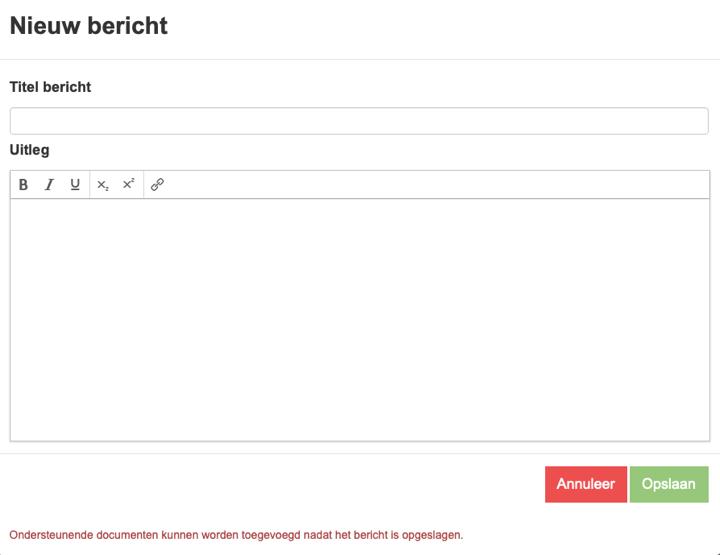Click the word 'Nieuw' in the page heading
This screenshot has height=555, width=720.
click(x=43, y=26)
